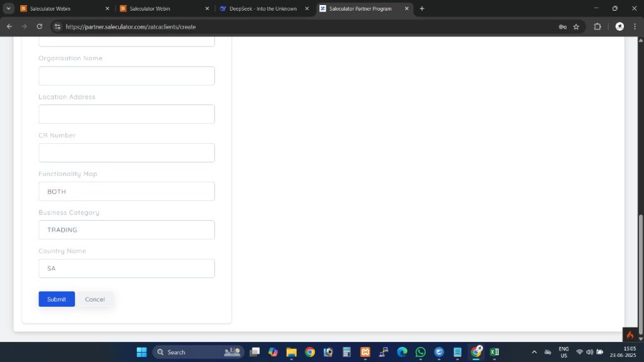Click the CR Number field
The height and width of the screenshot is (362, 644).
(126, 153)
